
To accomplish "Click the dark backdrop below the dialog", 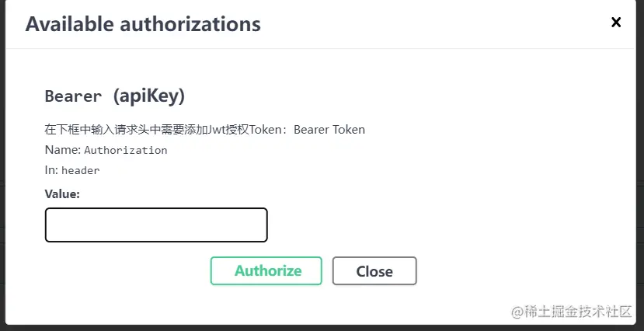I will [x=311, y=327].
